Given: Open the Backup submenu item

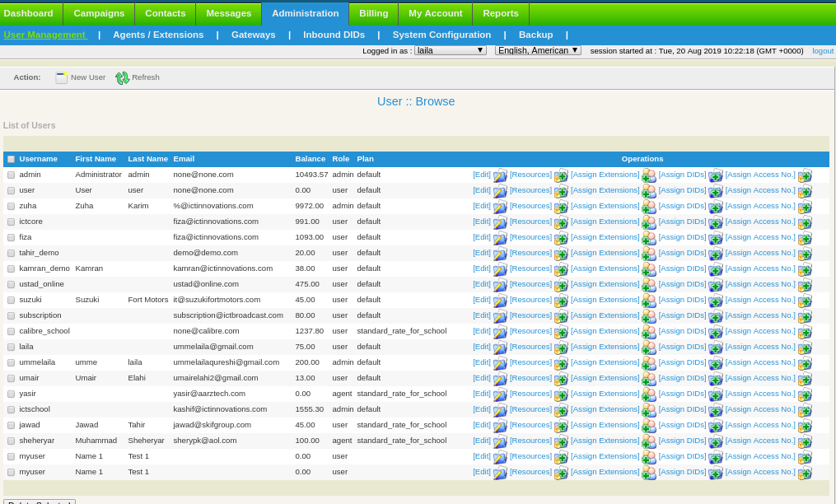Looking at the screenshot, I should click(536, 35).
